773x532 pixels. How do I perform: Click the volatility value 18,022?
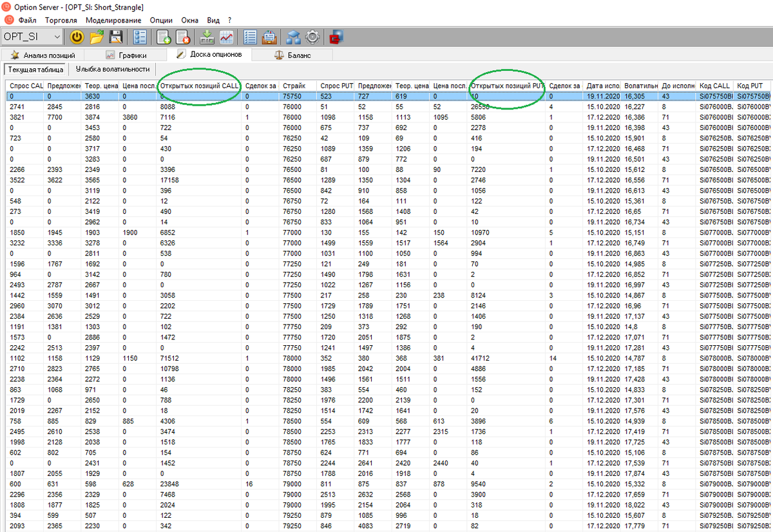tap(640, 505)
